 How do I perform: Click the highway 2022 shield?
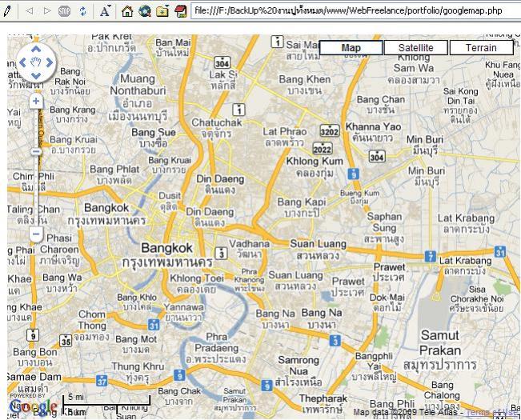coord(323,149)
